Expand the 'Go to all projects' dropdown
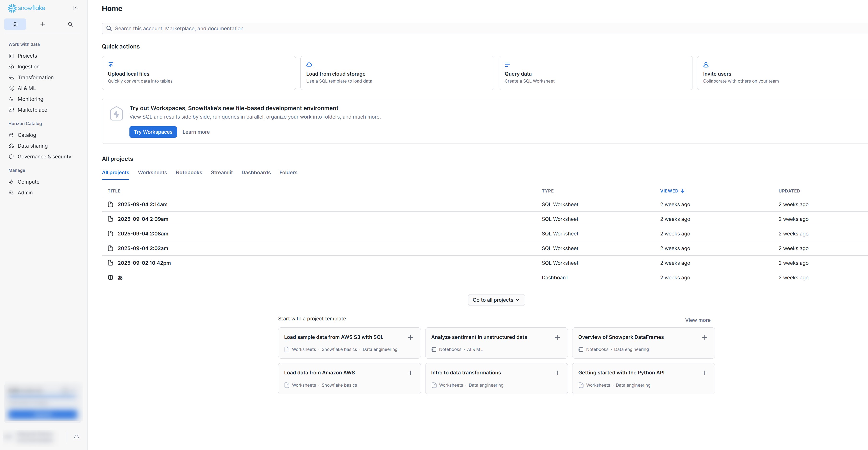Screen dimensions: 868x450 [x=496, y=300]
